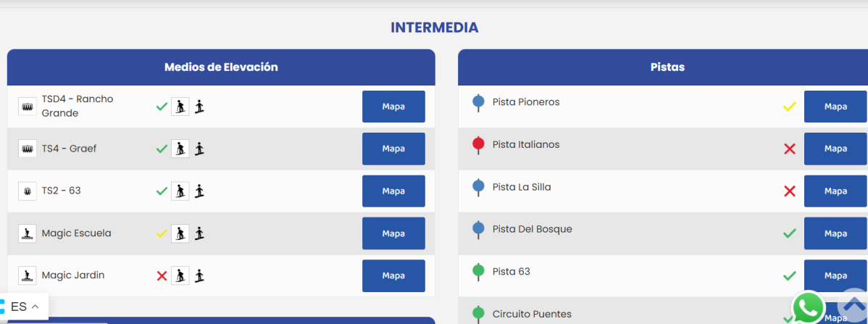Click the lift icon beside TS2 - 63
Image resolution: width=868 pixels, height=324 pixels.
click(28, 191)
